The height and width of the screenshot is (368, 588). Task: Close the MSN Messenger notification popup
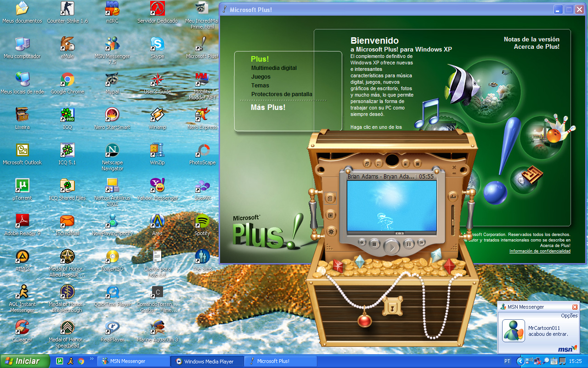pos(575,307)
